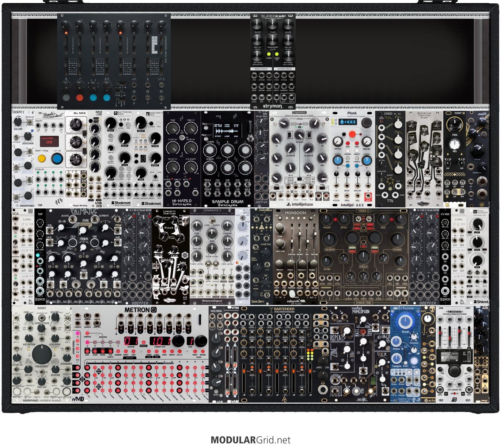
Task: Click the POSITION slider on Monsoon
Action: [x=292, y=238]
